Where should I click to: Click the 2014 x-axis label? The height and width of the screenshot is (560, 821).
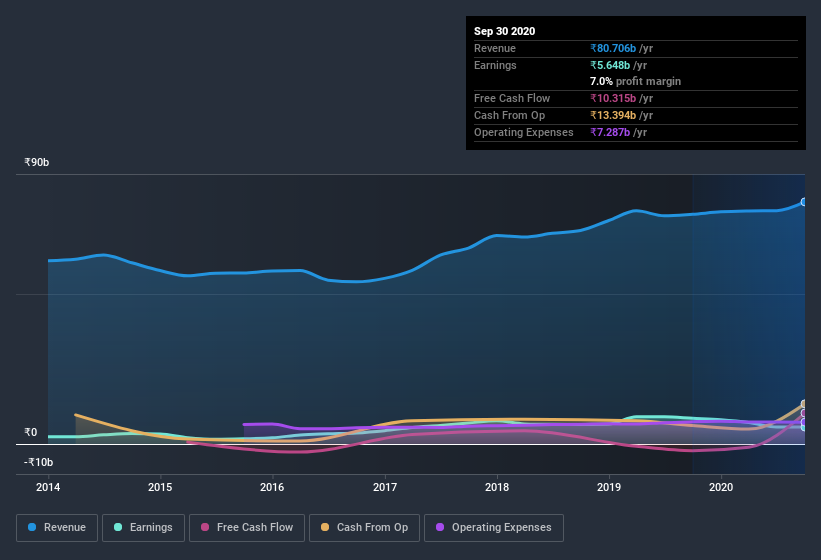tap(48, 487)
